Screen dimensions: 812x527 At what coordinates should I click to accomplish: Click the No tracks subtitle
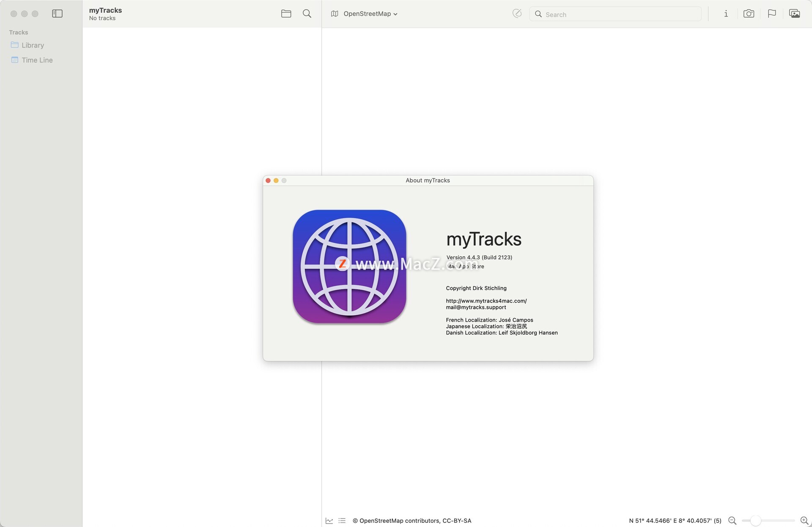coord(102,18)
